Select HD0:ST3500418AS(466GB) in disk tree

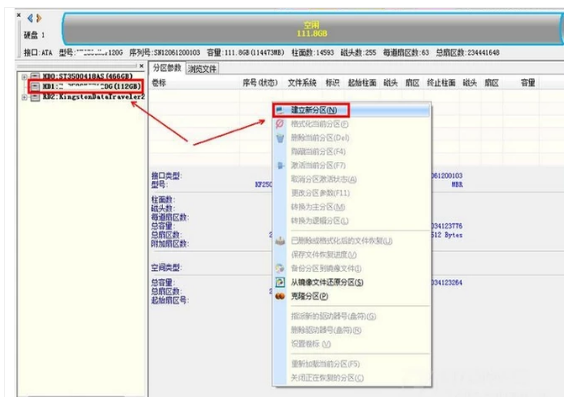coord(87,76)
